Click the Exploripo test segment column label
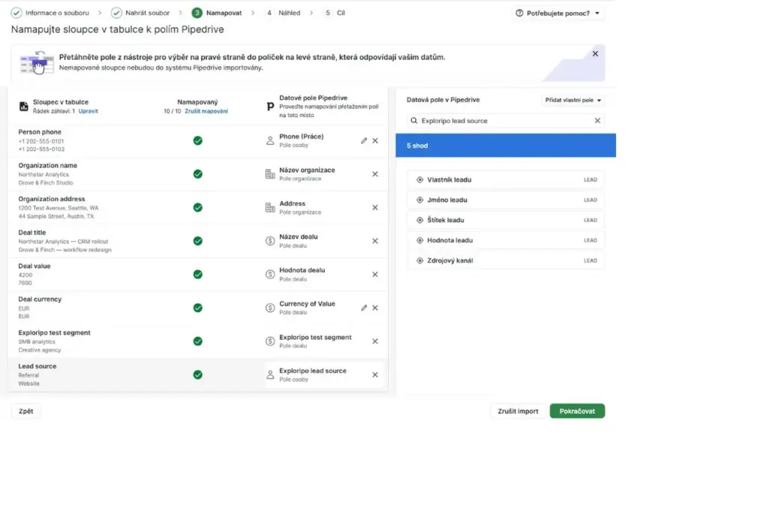Image resolution: width=770 pixels, height=532 pixels. click(x=54, y=333)
